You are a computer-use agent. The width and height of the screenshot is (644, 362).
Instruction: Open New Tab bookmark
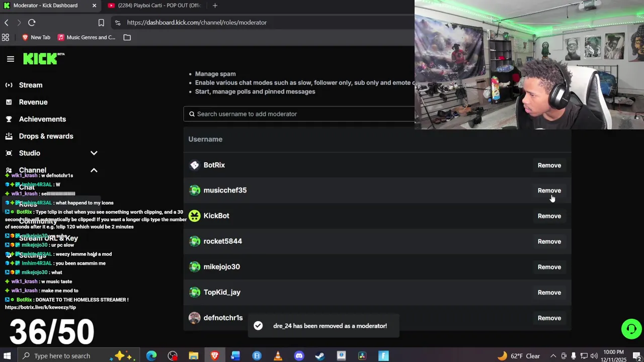tap(36, 37)
